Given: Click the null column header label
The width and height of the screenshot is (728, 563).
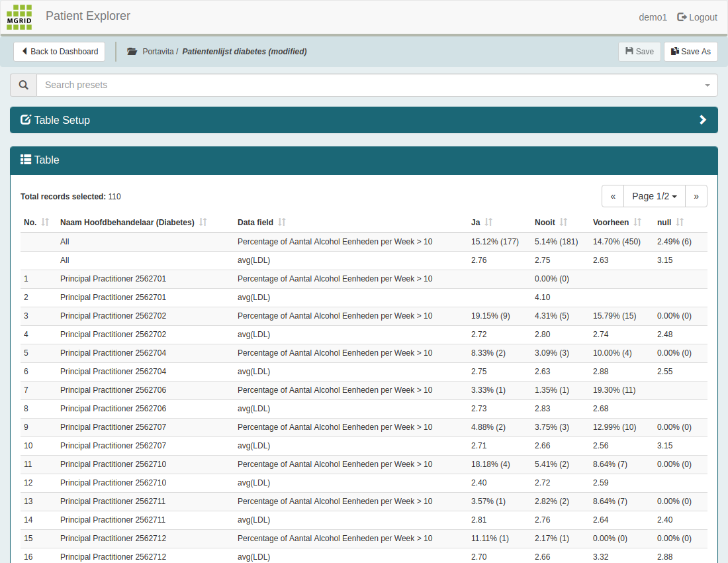Looking at the screenshot, I should click(x=664, y=223).
